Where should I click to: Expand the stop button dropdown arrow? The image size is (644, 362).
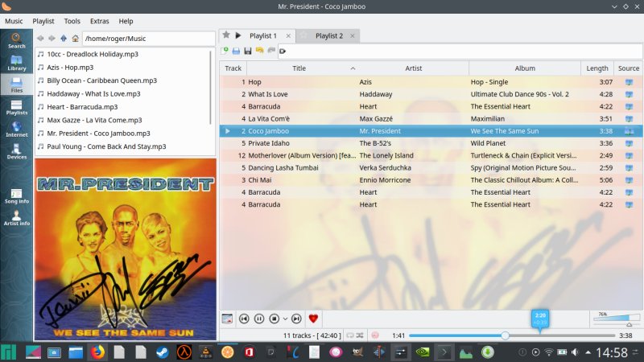click(x=285, y=319)
